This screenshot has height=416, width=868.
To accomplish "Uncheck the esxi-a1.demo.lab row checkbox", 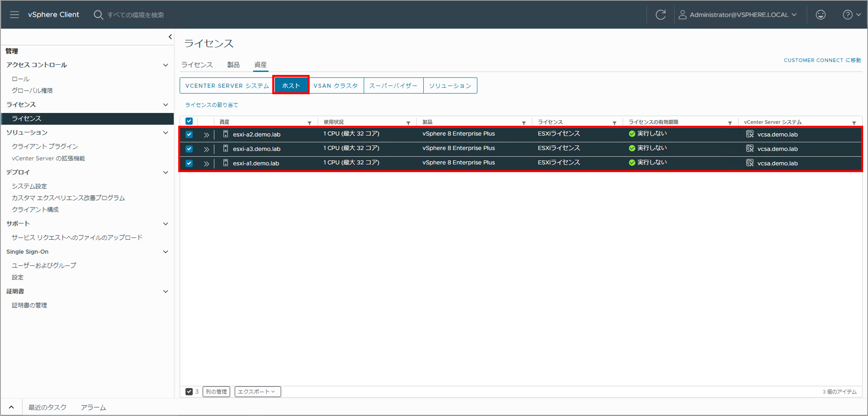I will (189, 163).
